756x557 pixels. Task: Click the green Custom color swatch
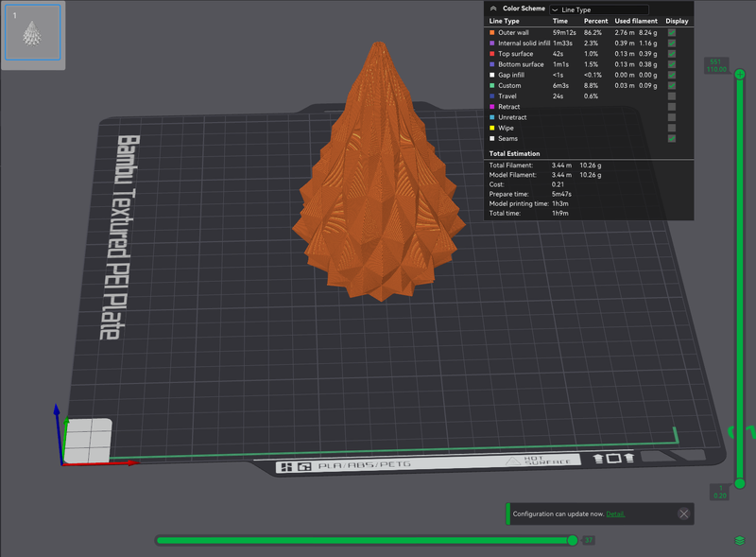click(x=492, y=86)
